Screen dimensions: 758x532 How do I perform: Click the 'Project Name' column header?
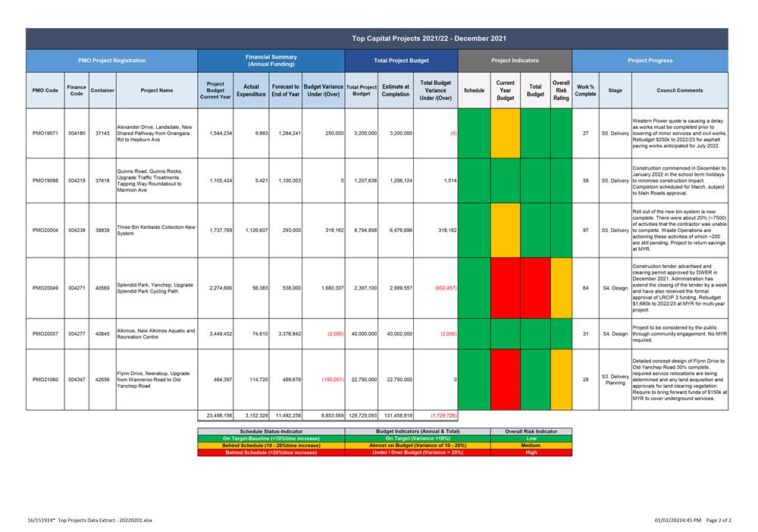coord(157,90)
